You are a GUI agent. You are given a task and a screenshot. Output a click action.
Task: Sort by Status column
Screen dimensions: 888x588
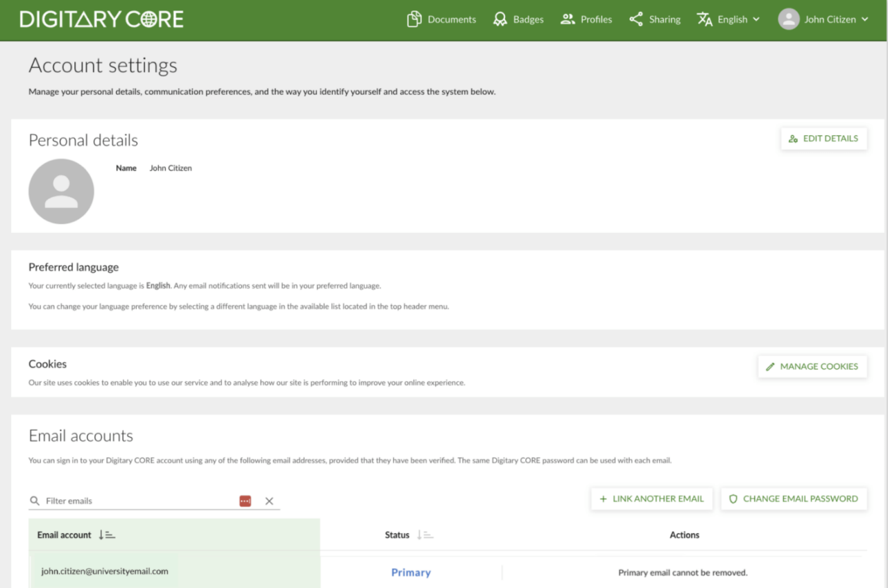(x=425, y=535)
